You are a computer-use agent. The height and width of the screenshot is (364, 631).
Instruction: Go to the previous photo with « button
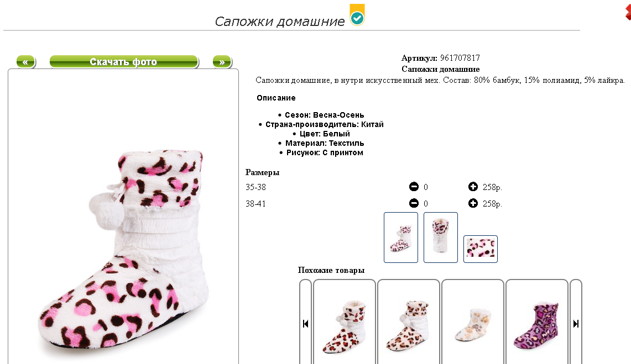[26, 62]
